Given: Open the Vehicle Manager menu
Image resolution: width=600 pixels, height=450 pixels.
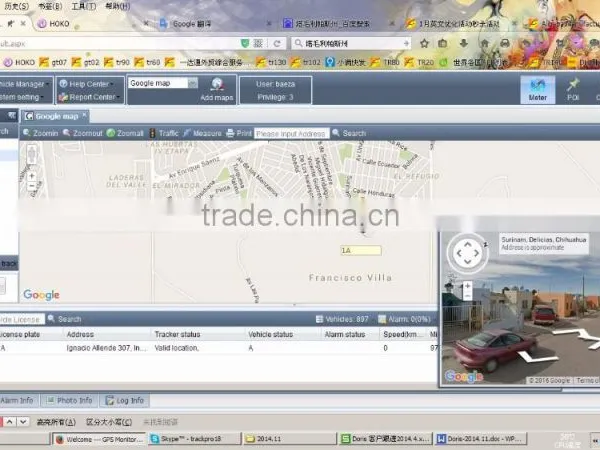Looking at the screenshot, I should tap(25, 84).
